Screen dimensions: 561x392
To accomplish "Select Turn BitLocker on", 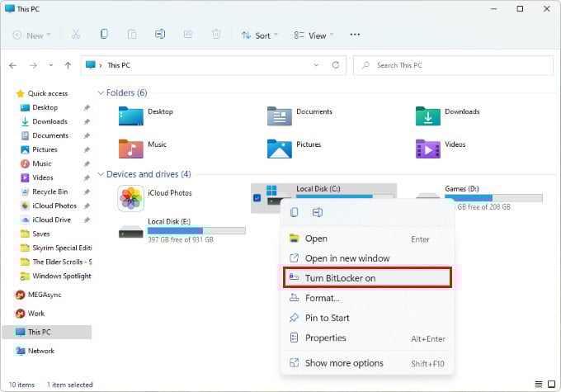I will pyautogui.click(x=367, y=277).
